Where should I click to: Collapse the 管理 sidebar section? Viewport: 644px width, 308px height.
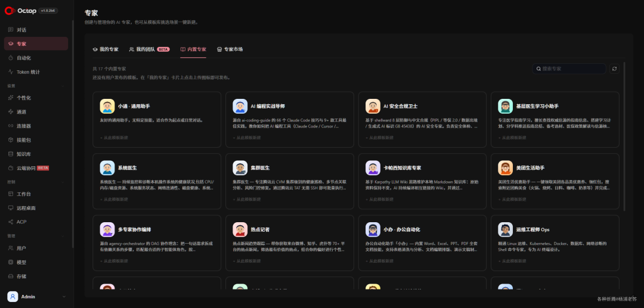click(63, 237)
